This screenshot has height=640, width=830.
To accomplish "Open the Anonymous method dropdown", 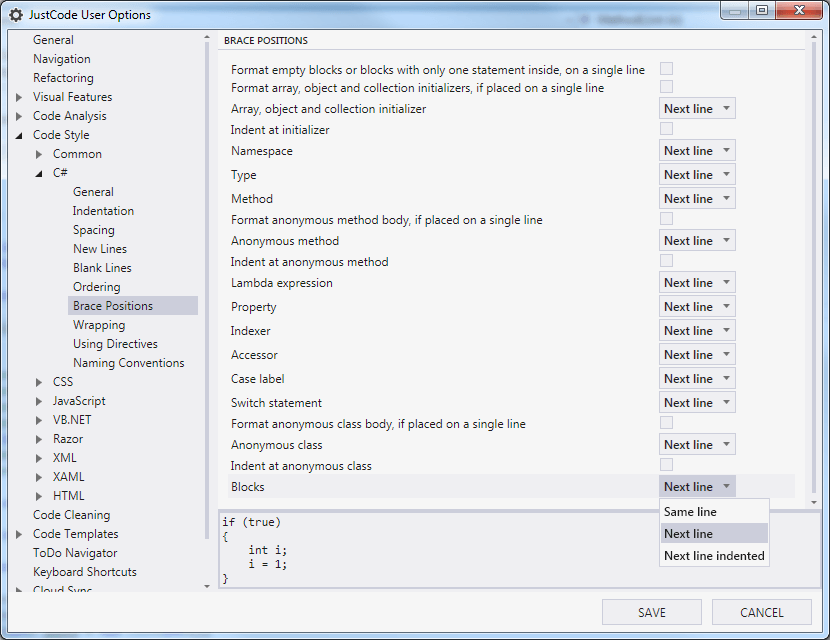I will 697,241.
